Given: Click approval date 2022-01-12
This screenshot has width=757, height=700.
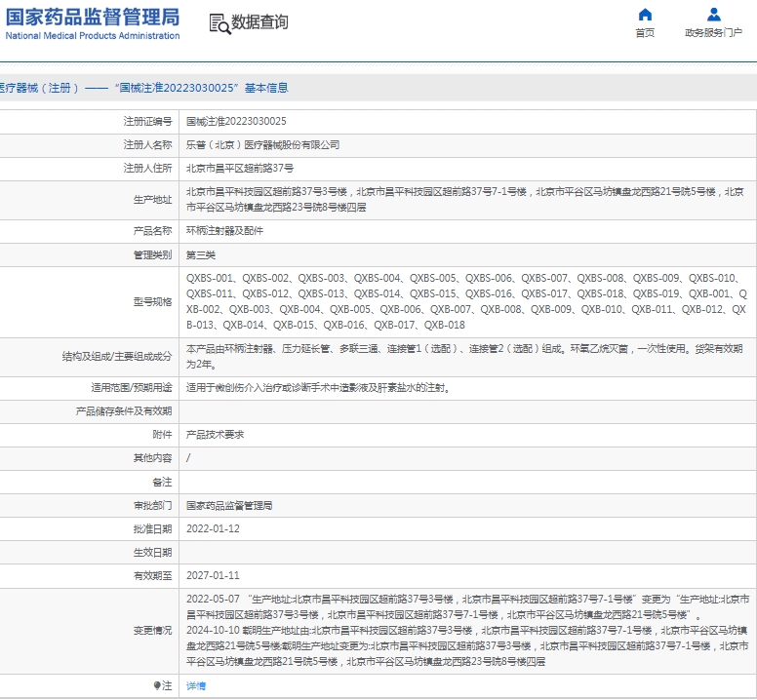Looking at the screenshot, I should click(213, 528).
